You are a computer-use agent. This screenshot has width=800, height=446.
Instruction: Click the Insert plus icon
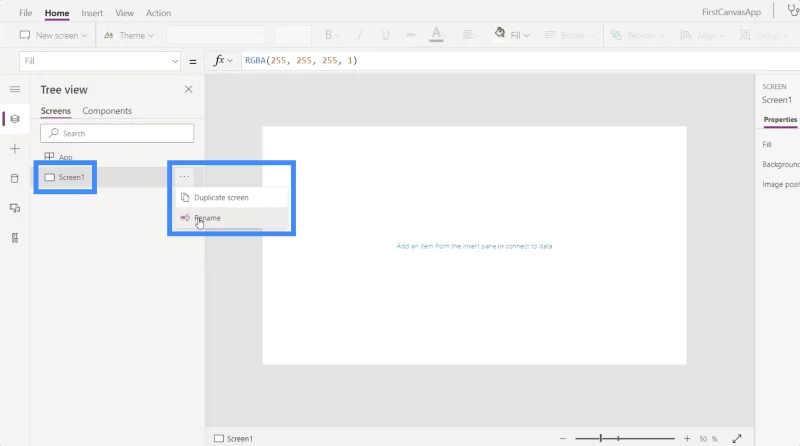point(15,149)
